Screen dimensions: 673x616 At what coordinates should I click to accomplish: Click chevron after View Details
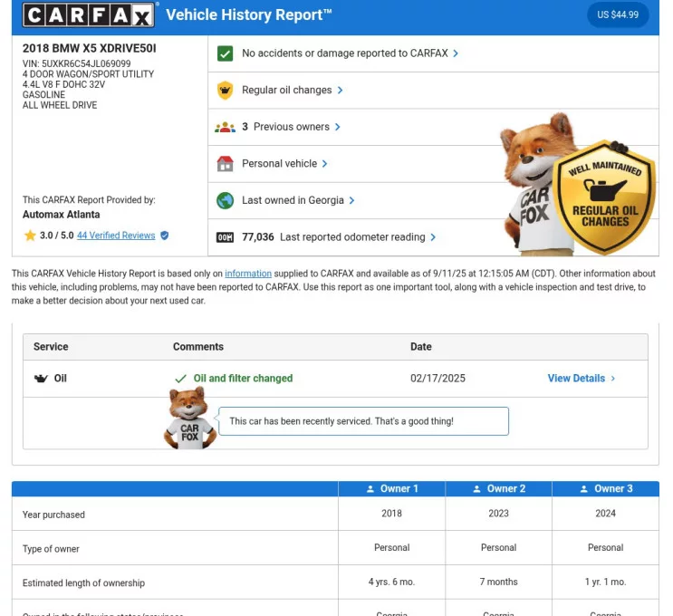point(613,378)
